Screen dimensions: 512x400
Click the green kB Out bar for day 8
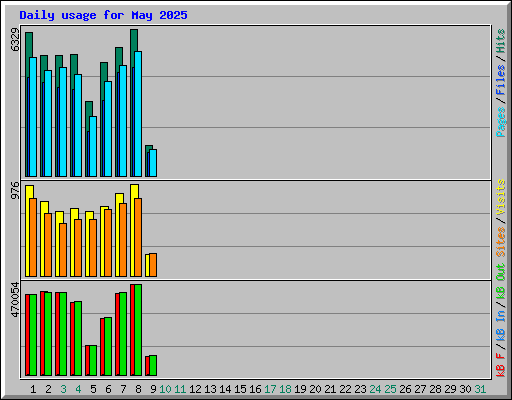click(x=138, y=330)
